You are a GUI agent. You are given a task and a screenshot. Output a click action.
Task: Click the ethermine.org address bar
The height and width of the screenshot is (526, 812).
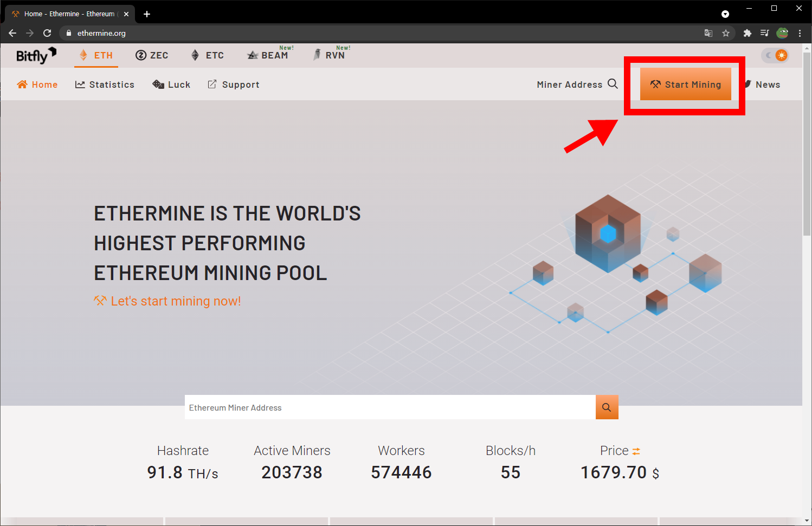[379, 33]
